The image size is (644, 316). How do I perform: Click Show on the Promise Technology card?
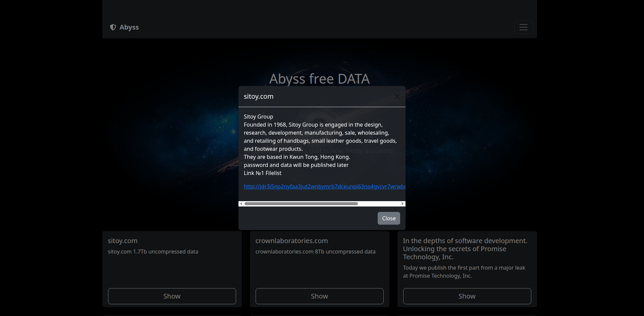pyautogui.click(x=467, y=296)
